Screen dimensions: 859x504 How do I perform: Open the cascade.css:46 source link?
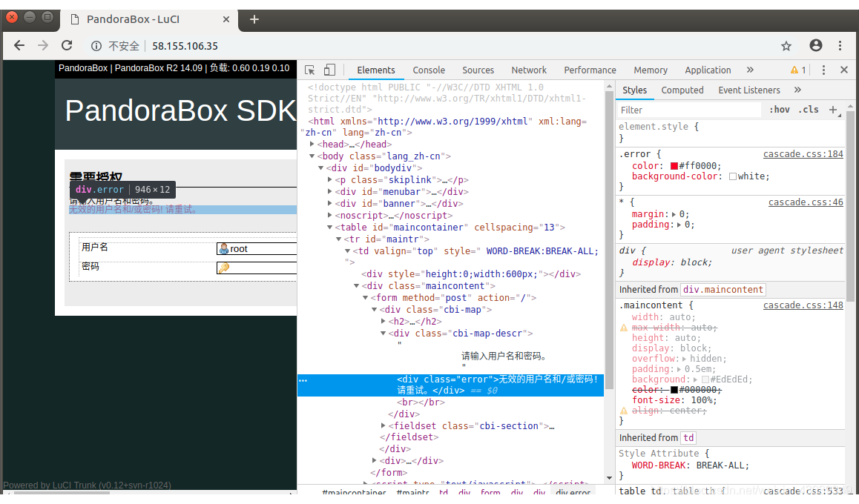click(806, 202)
